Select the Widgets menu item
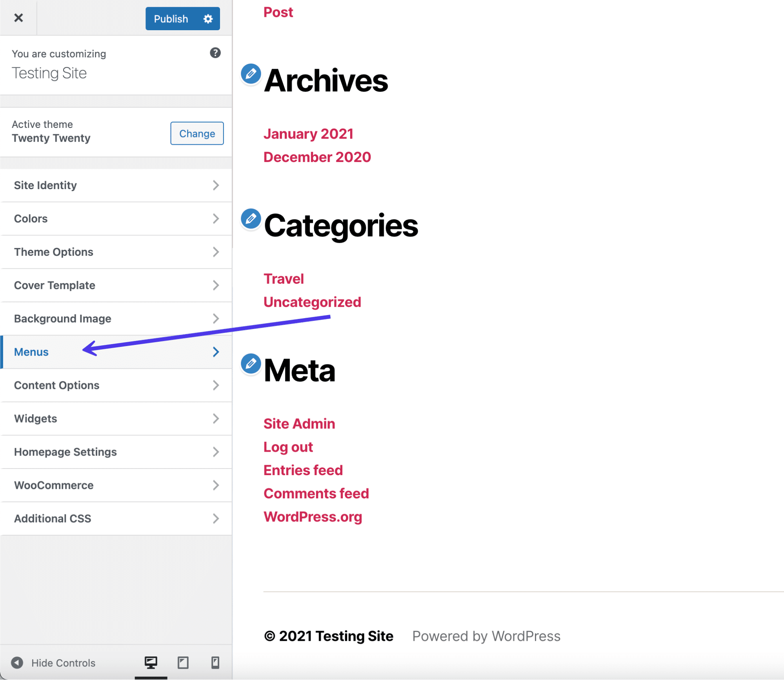This screenshot has height=680, width=784. click(x=116, y=418)
